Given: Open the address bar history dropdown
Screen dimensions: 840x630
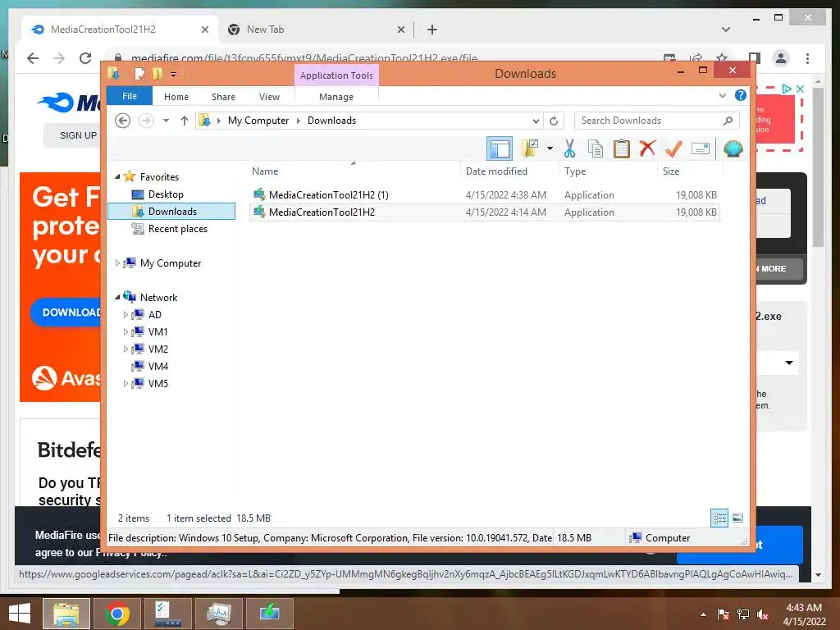Looking at the screenshot, I should (x=535, y=121).
